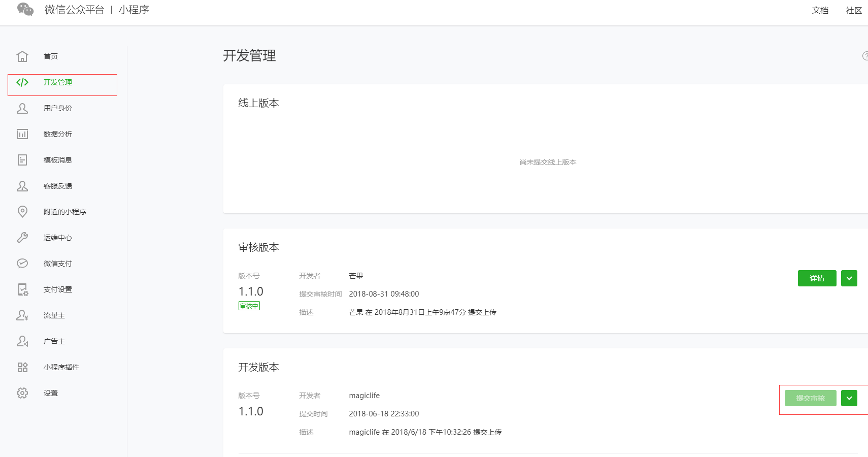Click the 小程序 label in header
The width and height of the screenshot is (868, 457).
coord(134,10)
